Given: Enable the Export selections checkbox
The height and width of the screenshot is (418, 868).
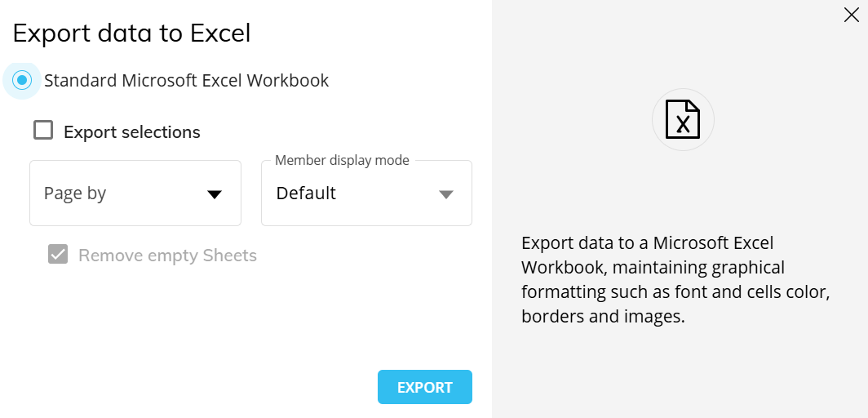Looking at the screenshot, I should pyautogui.click(x=43, y=131).
